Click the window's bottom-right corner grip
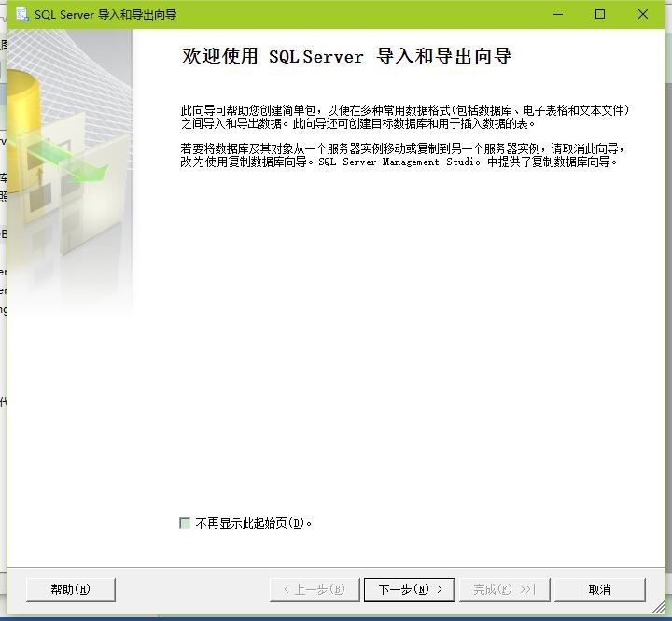The height and width of the screenshot is (621, 672). click(659, 607)
